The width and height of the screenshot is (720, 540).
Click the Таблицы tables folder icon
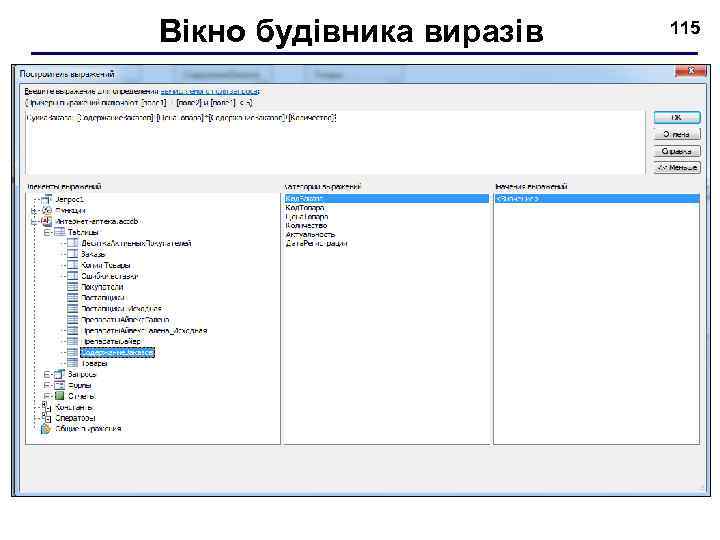[60, 232]
